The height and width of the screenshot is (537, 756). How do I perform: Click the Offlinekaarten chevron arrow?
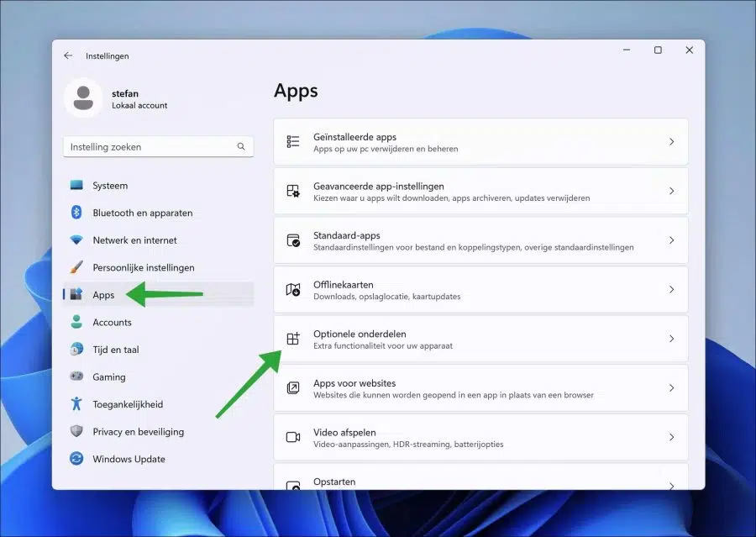[672, 289]
